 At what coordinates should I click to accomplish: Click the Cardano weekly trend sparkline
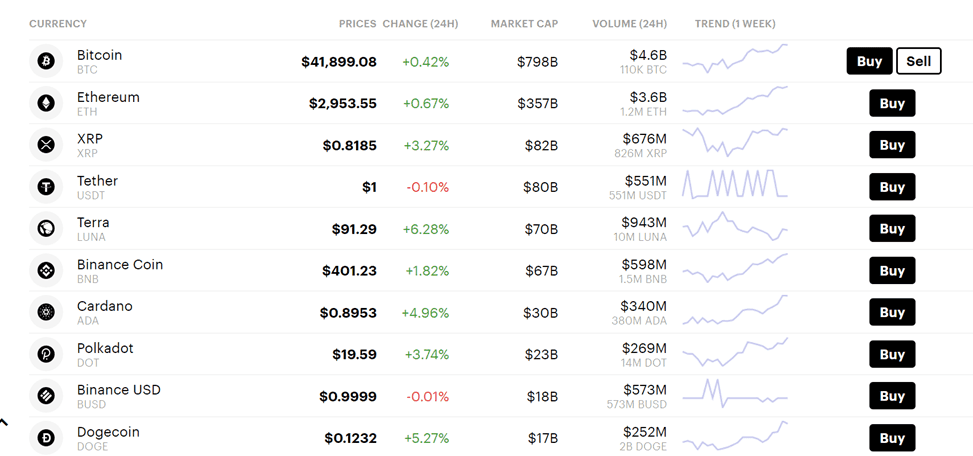(x=735, y=310)
